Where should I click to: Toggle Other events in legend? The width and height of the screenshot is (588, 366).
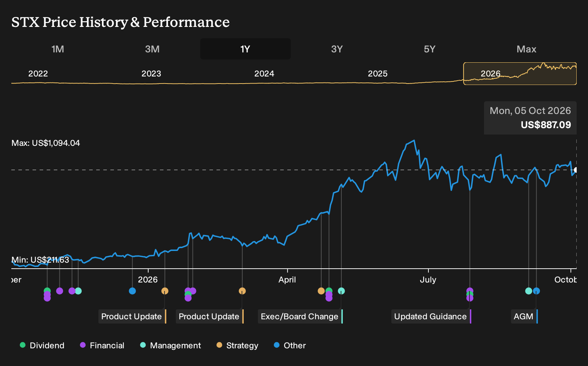[290, 345]
